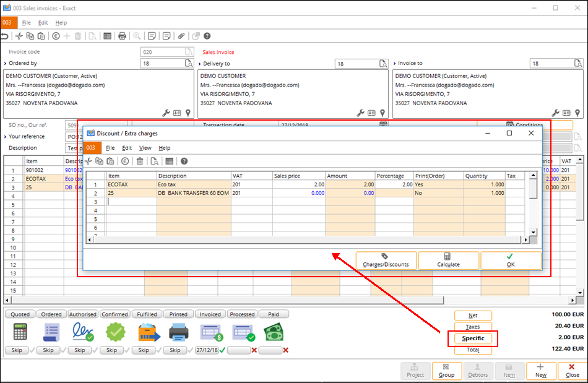Click the green badge icon under Confirmed
The image size is (588, 383).
(x=116, y=332)
